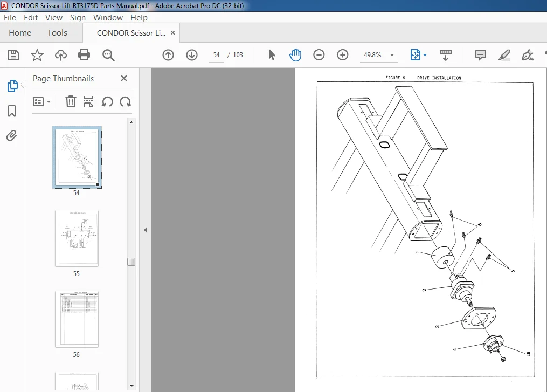Select the arrow Selection tool

[272, 55]
